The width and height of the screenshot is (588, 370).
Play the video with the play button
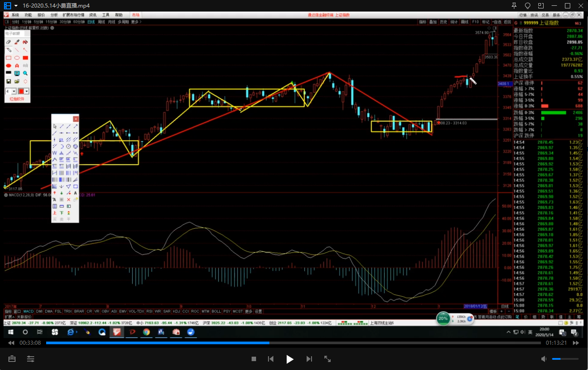290,359
